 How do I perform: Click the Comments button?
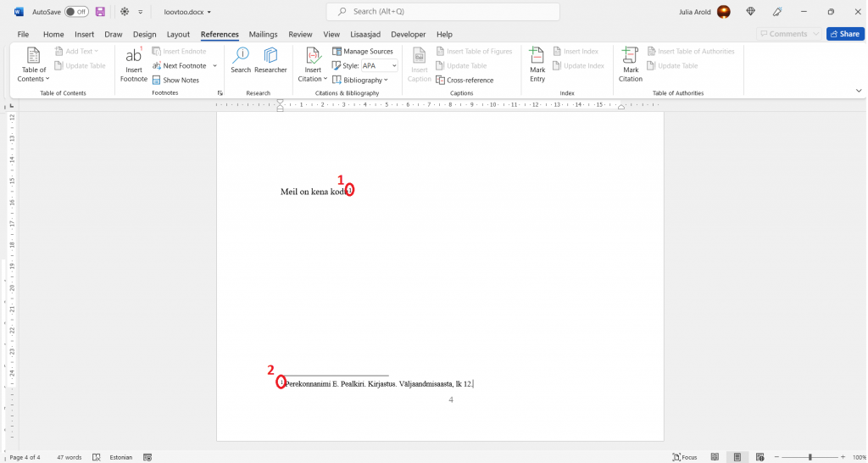coord(783,34)
